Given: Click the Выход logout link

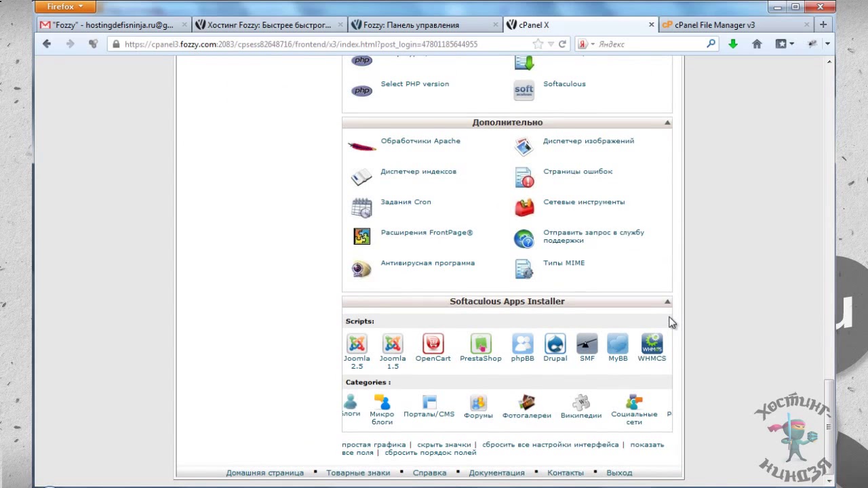Looking at the screenshot, I should (619, 473).
